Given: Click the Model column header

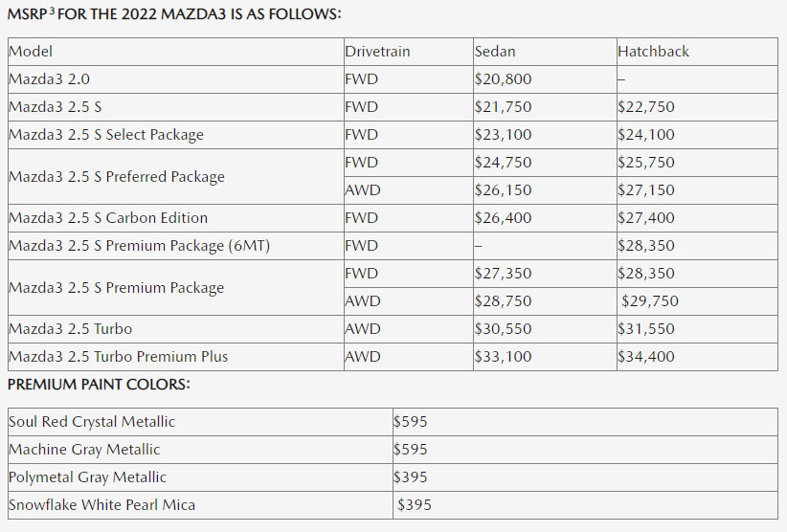Looking at the screenshot, I should pos(31,52).
